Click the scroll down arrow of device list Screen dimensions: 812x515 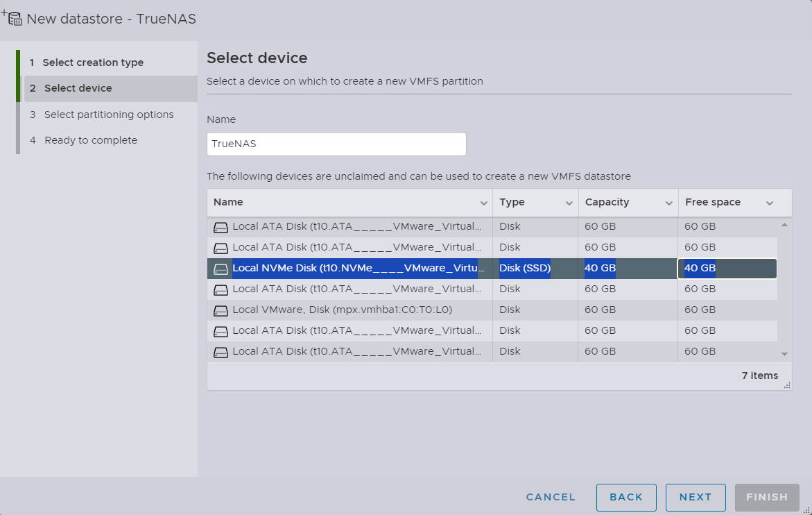(x=784, y=354)
